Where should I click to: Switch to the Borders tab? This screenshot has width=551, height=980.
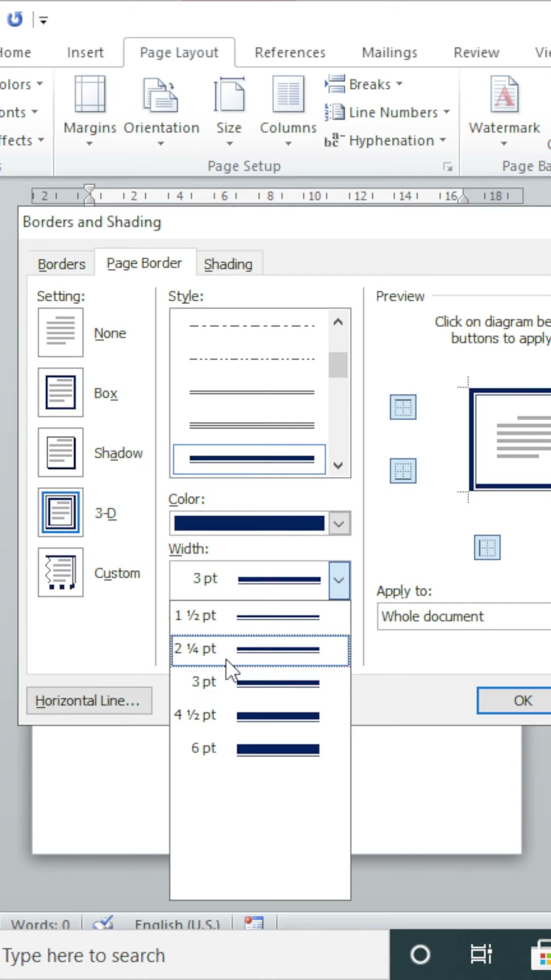(62, 264)
